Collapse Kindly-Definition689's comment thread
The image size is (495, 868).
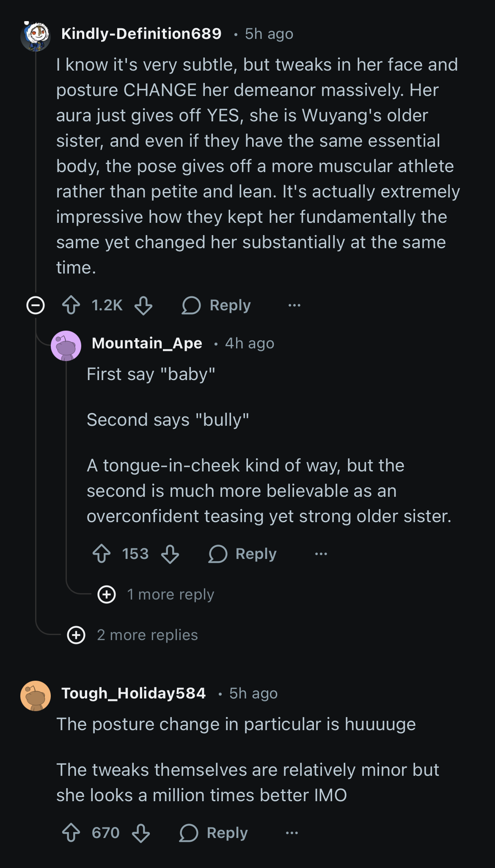point(36,305)
